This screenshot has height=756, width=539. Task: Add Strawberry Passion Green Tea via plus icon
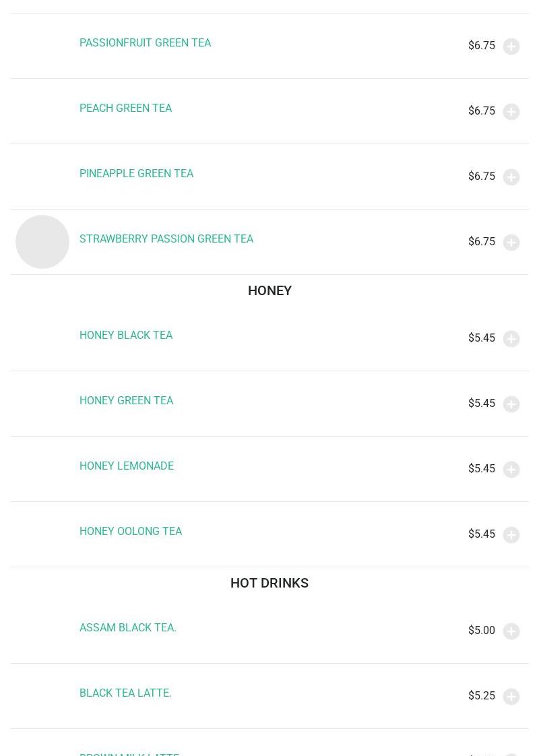coord(511,243)
